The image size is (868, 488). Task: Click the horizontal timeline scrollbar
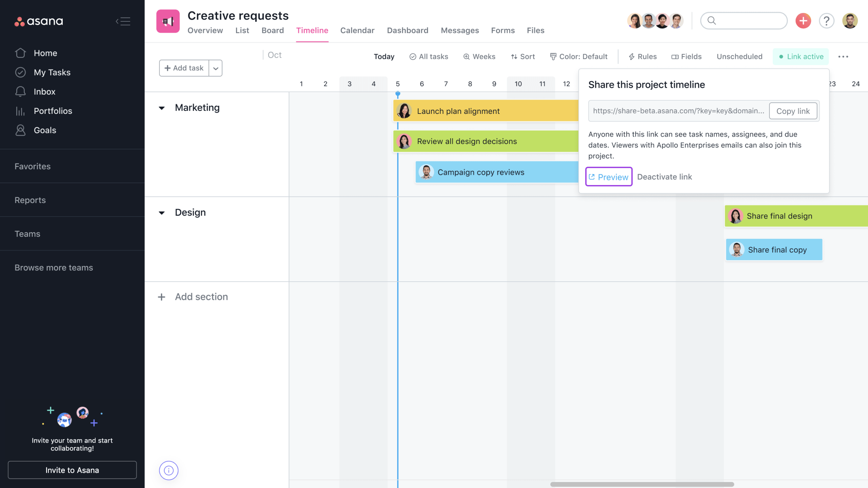point(642,484)
